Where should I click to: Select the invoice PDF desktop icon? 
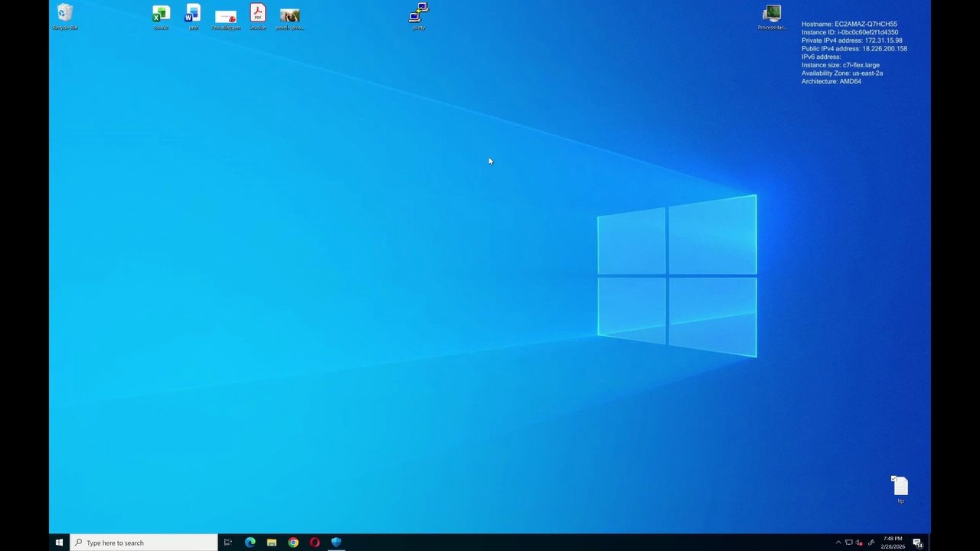coord(258,17)
